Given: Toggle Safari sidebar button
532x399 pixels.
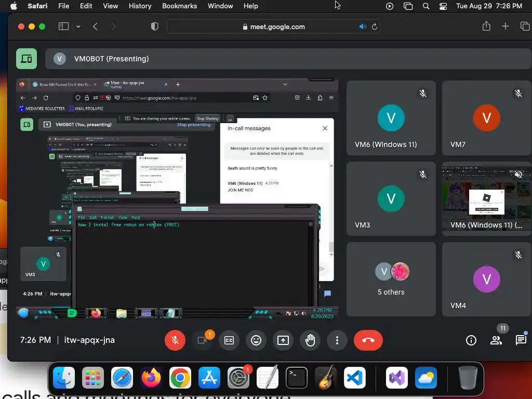Looking at the screenshot, I should (63, 26).
